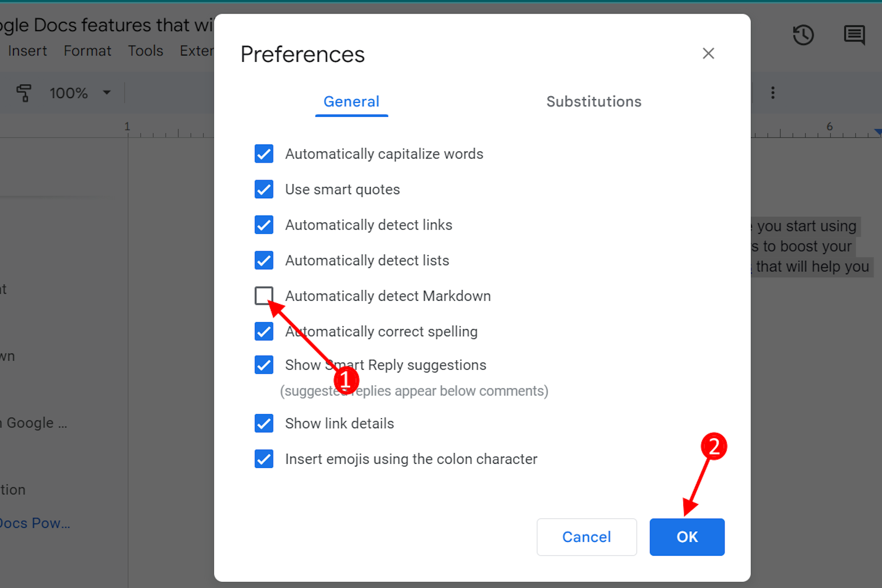Switch to the Substitutions tab
The image size is (882, 588).
593,102
